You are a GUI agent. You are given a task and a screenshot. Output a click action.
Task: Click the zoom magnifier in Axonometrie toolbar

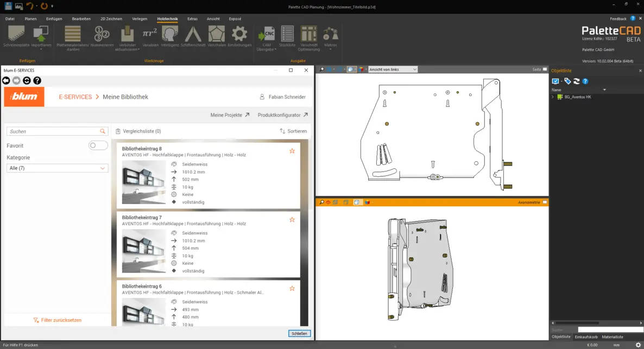coord(322,202)
